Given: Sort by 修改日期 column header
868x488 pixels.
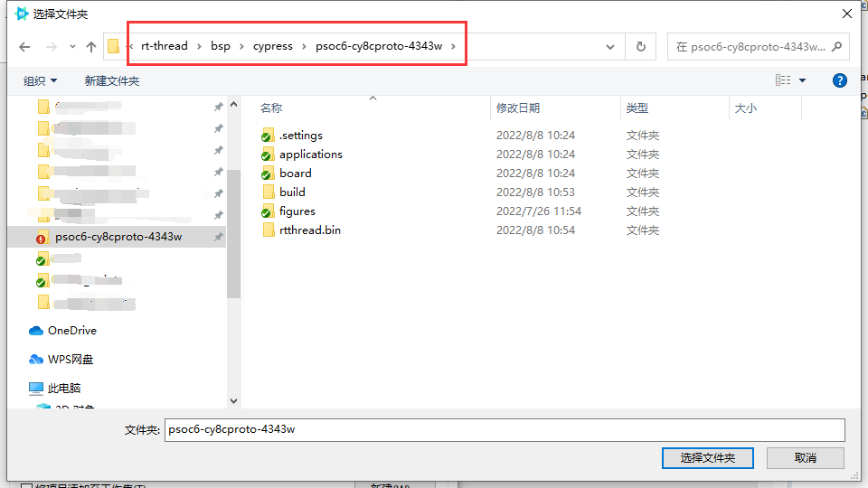Looking at the screenshot, I should [x=518, y=108].
